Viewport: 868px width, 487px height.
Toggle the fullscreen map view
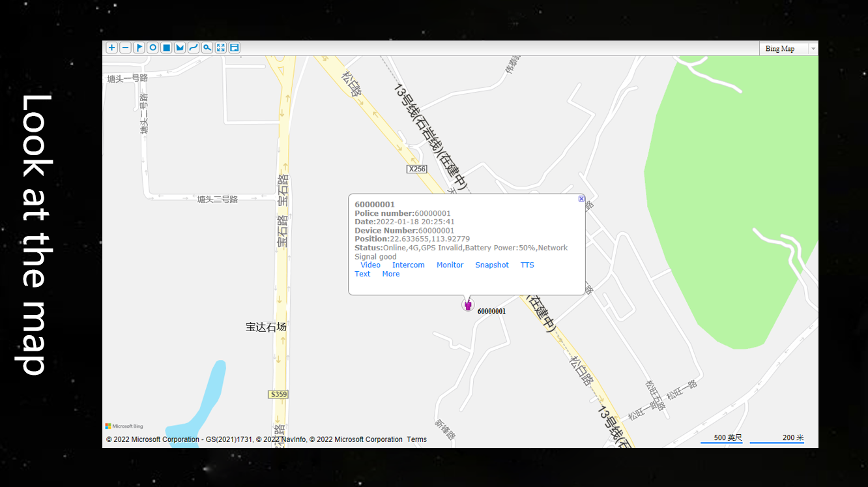(220, 48)
